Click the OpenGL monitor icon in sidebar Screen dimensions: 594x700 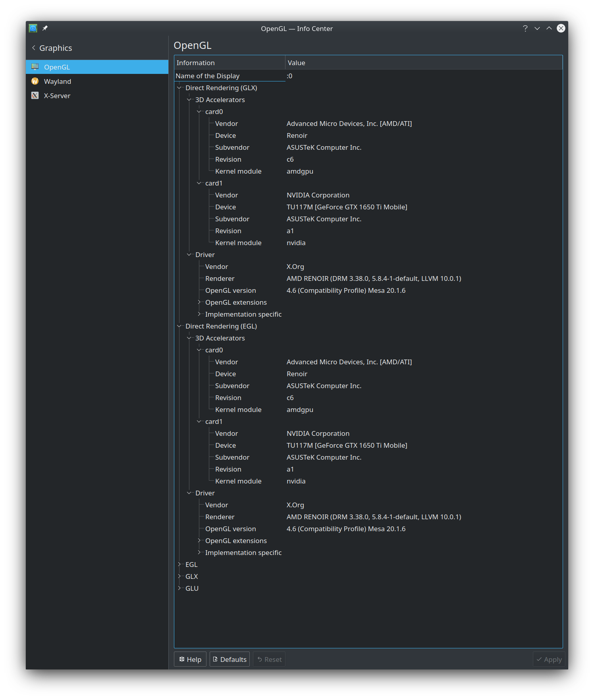tap(35, 67)
